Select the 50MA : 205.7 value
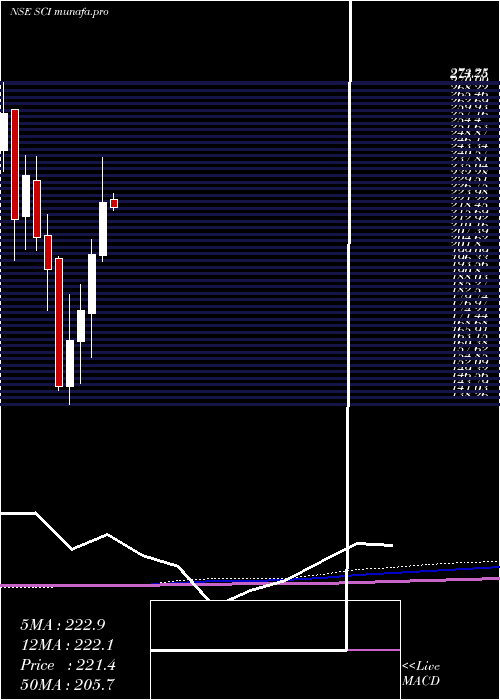This screenshot has height=700, width=500. click(68, 685)
